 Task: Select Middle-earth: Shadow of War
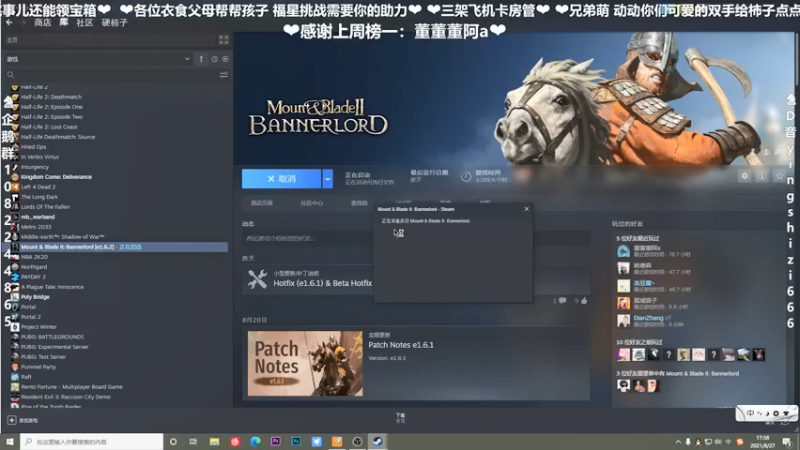[62, 237]
